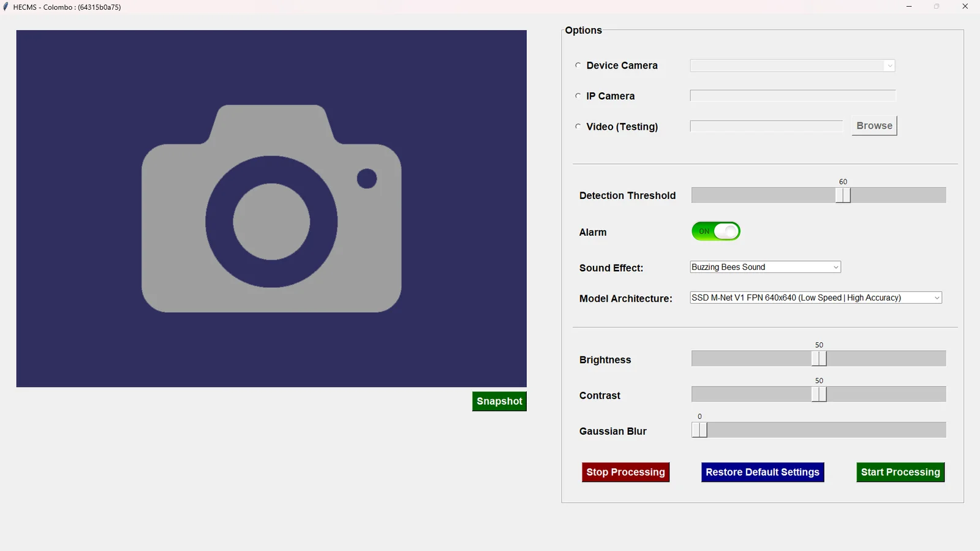Click the camera placeholder image
The height and width of the screenshot is (551, 980).
271,208
